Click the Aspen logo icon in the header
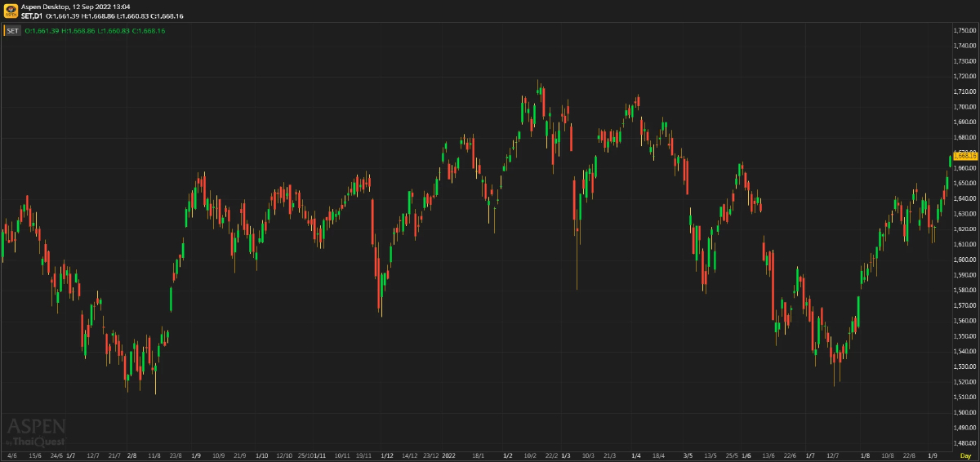Viewport: 980px width, 462px height. click(11, 11)
